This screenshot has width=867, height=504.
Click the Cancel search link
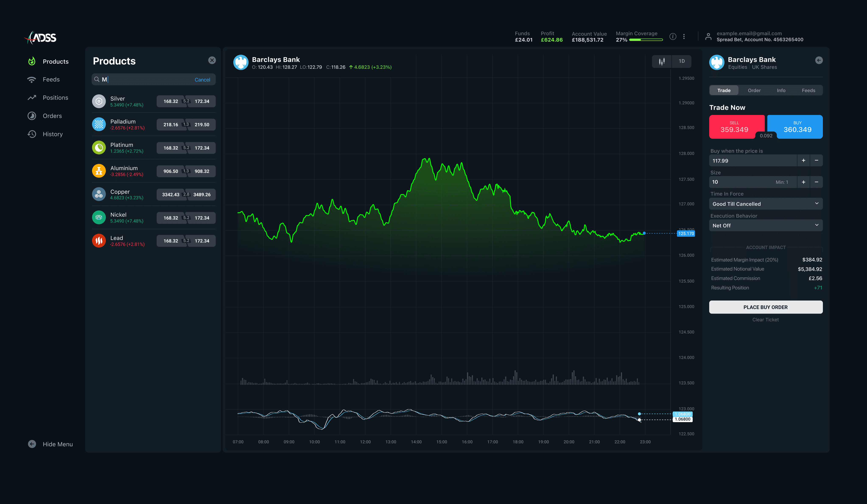click(x=202, y=80)
